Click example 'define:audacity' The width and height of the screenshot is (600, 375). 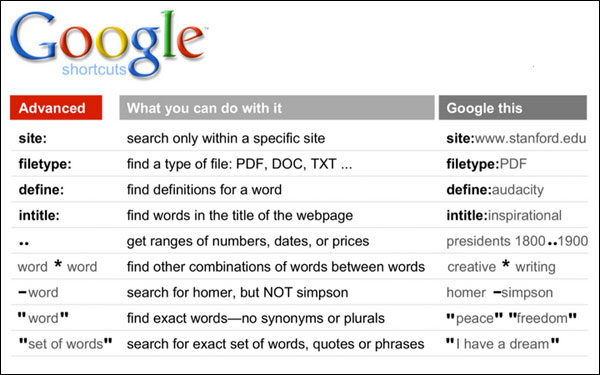pos(495,190)
